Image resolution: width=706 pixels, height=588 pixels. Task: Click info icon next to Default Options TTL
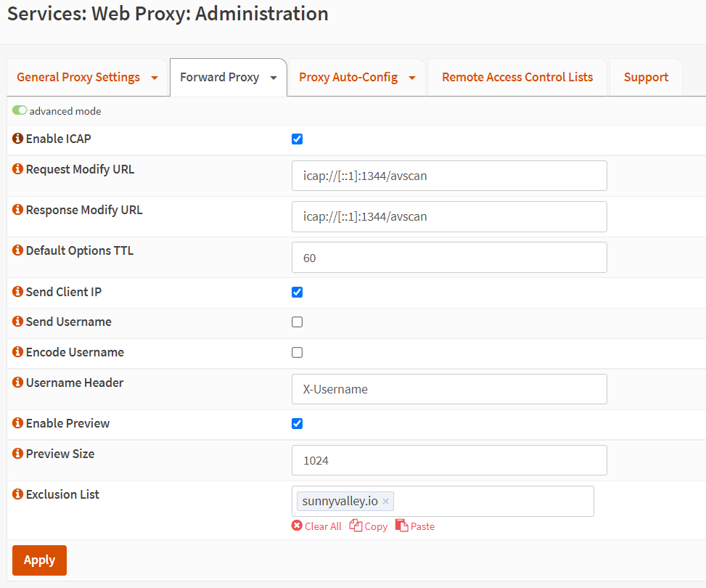pos(18,251)
